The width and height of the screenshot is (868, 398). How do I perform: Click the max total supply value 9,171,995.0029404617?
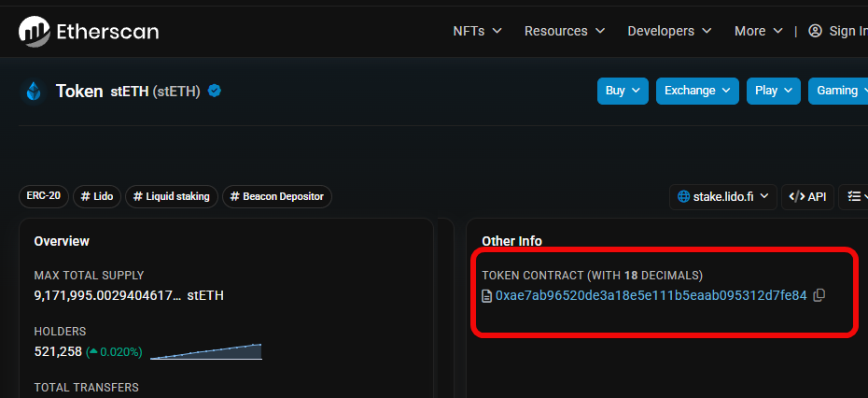pyautogui.click(x=107, y=295)
